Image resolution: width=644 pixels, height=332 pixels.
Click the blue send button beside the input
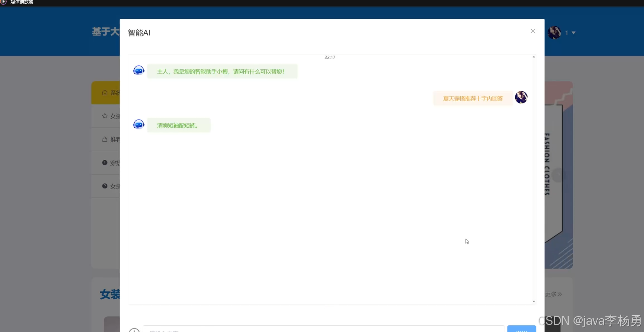[x=522, y=329]
